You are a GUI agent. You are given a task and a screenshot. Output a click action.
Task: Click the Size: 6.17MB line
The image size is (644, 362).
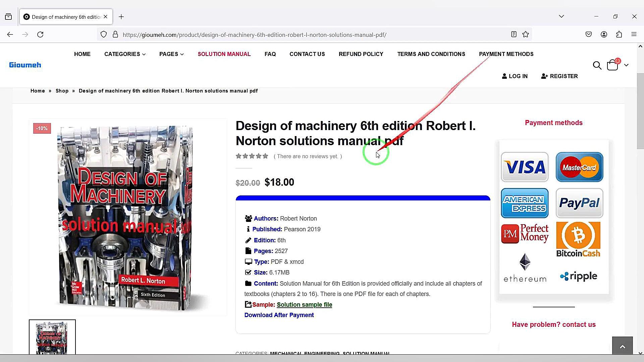click(267, 273)
